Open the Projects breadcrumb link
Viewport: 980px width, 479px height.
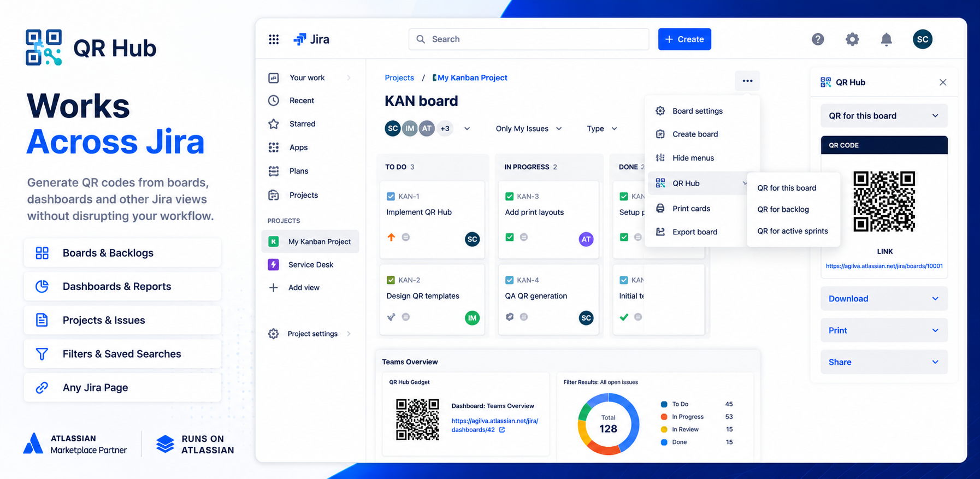(x=399, y=78)
